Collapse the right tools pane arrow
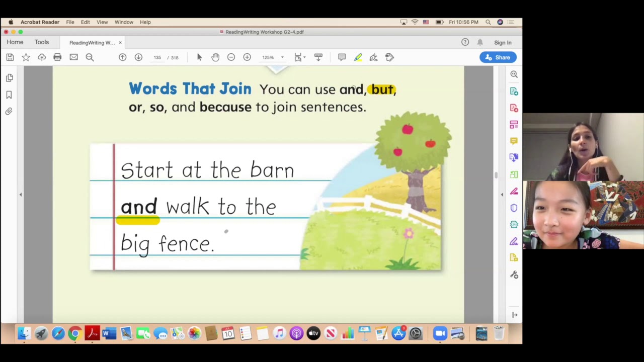Viewport: 644px width, 362px height. (x=502, y=195)
